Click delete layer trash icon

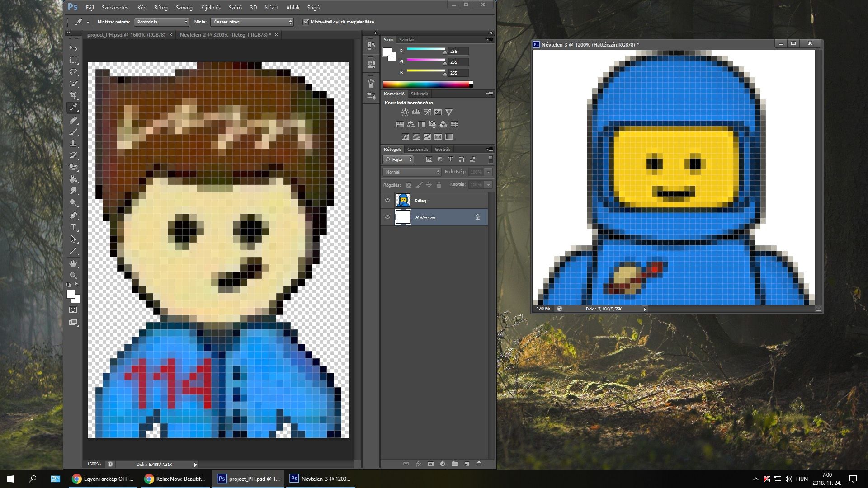pos(479,464)
